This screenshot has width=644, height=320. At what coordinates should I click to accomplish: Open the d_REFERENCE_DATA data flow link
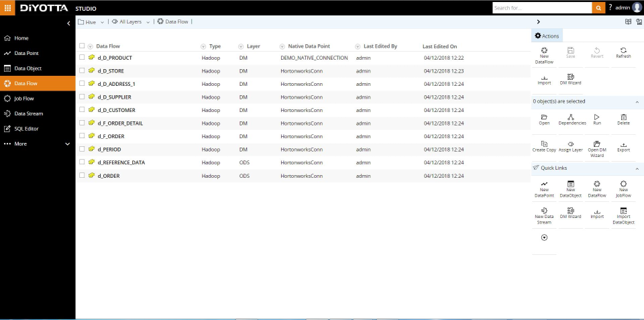[x=121, y=162]
